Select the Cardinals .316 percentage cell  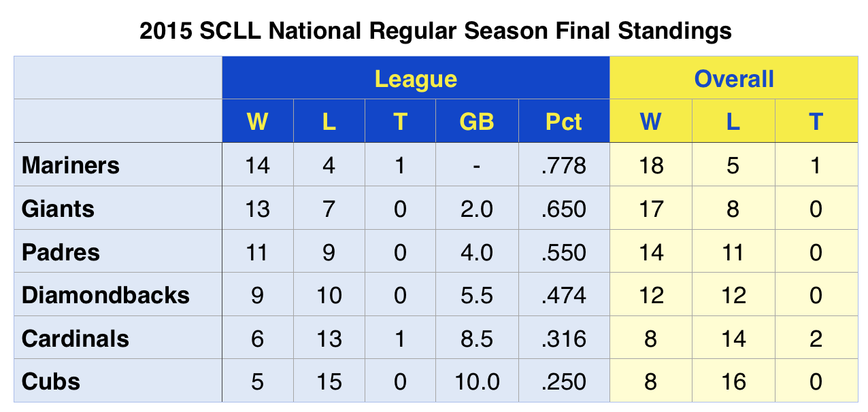point(564,338)
